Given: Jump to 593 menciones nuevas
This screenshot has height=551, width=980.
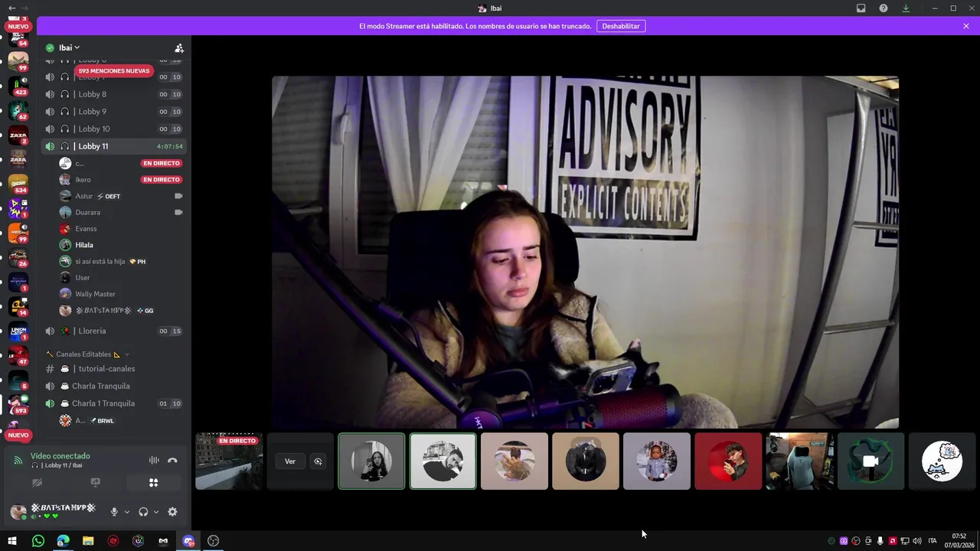Looking at the screenshot, I should (x=114, y=71).
